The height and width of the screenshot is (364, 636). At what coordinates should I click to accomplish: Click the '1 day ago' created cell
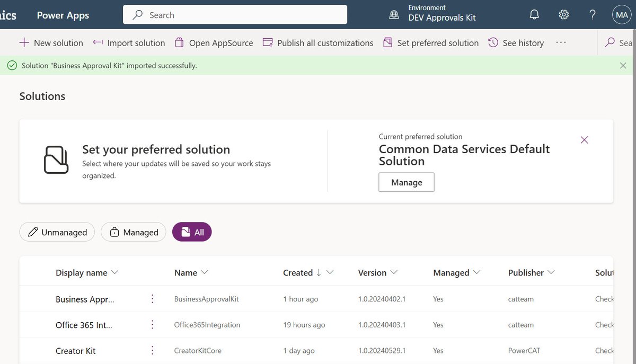(299, 351)
